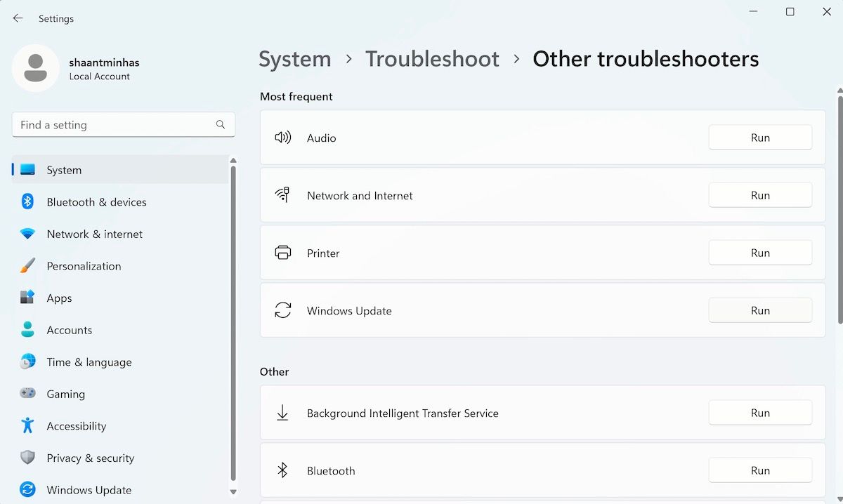Open Accessibility settings
Image resolution: width=843 pixels, height=504 pixels.
(x=120, y=425)
